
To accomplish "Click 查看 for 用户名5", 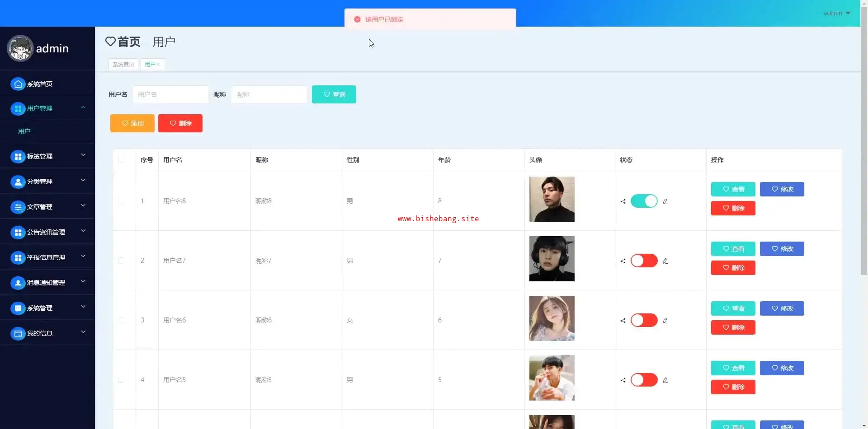I will (x=733, y=368).
